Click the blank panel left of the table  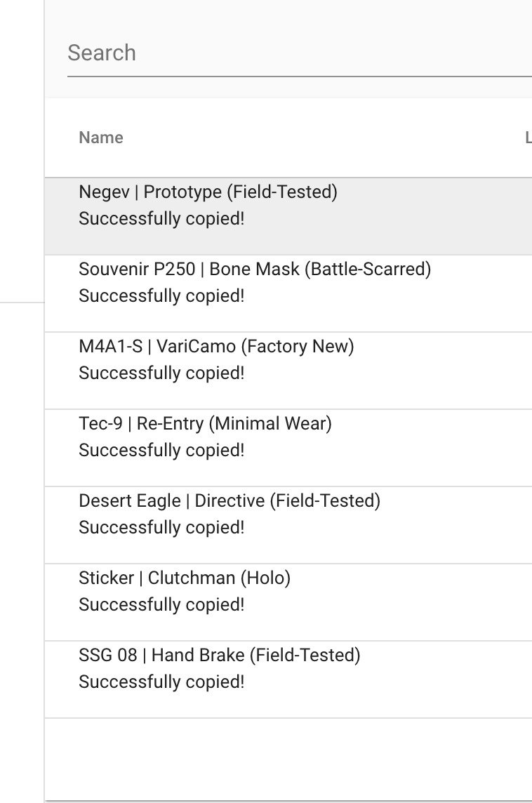pyautogui.click(x=21, y=491)
